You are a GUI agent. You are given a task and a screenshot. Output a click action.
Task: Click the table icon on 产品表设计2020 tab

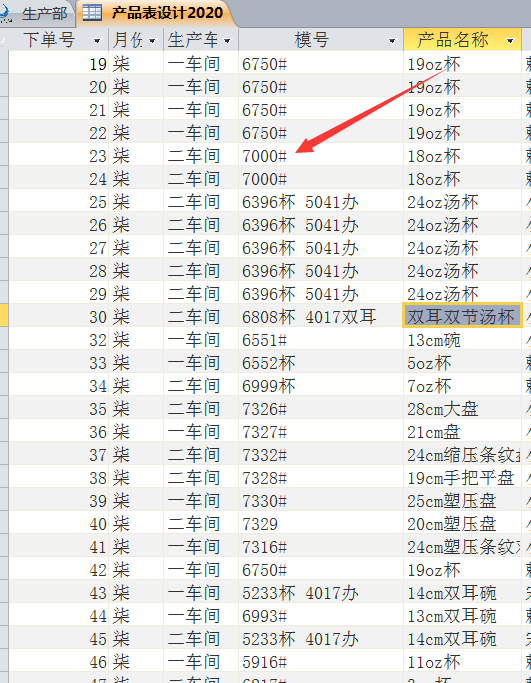92,13
